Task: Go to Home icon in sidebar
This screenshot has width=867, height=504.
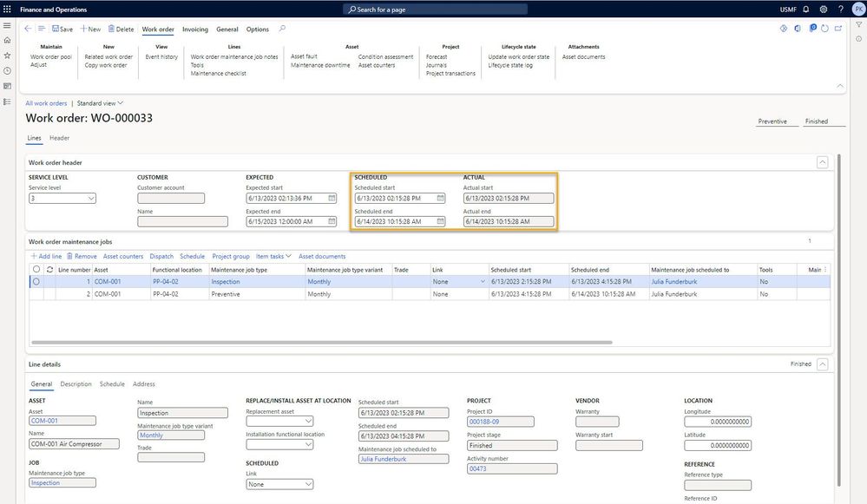Action: pyautogui.click(x=7, y=40)
